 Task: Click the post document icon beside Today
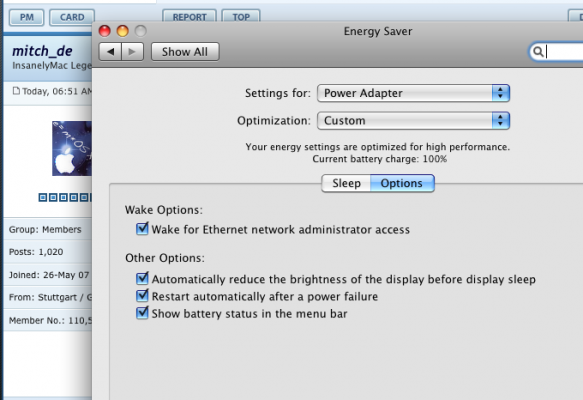[16, 91]
